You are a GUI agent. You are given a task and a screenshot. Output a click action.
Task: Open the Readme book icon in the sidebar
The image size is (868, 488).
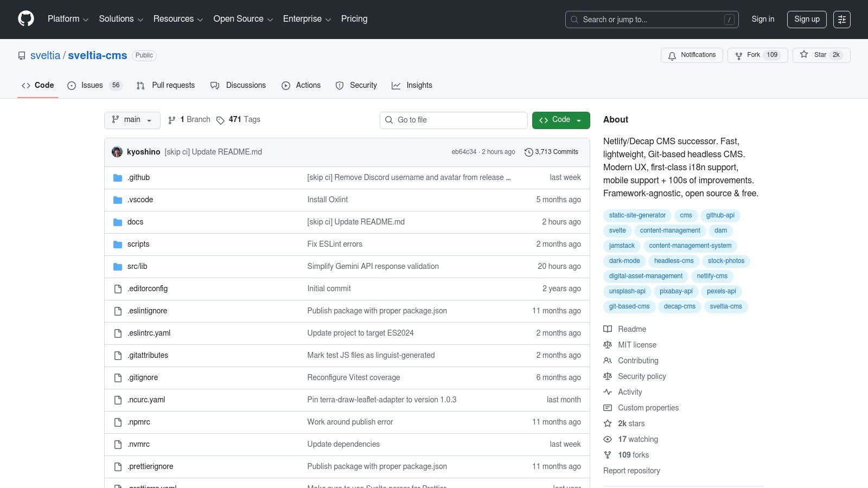click(608, 329)
